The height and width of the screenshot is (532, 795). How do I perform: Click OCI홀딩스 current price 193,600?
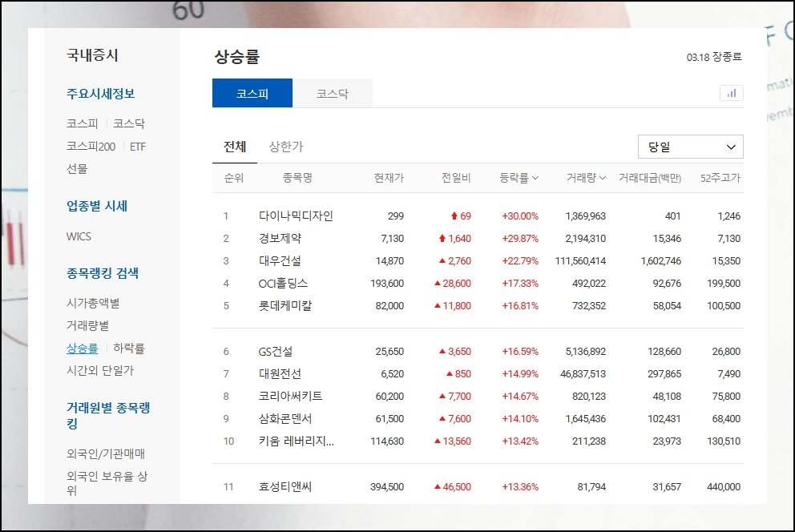coord(387,284)
